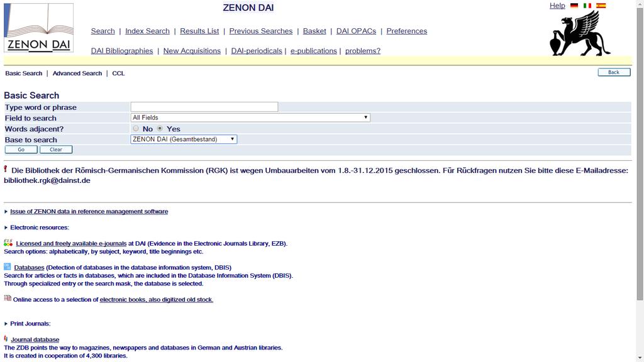Open the Search menu link

(103, 31)
